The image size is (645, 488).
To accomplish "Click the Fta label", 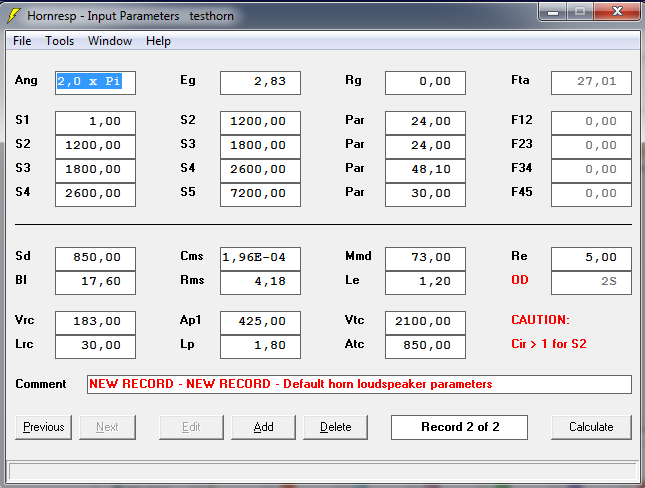I will [520, 80].
